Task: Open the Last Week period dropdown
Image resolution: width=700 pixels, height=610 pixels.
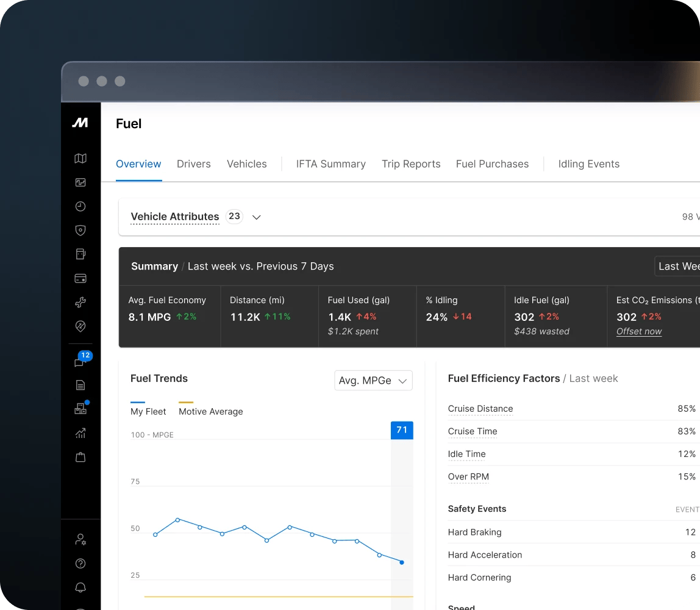Action: click(x=677, y=266)
